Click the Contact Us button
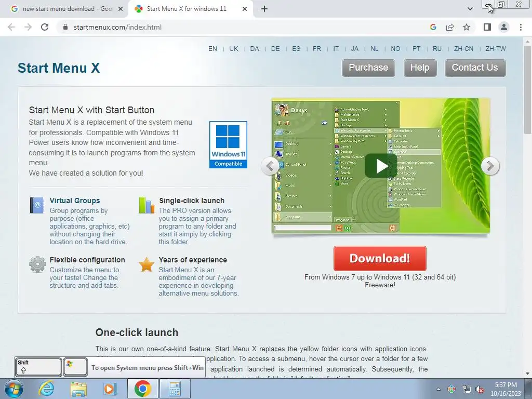This screenshot has width=532, height=399. [x=475, y=68]
